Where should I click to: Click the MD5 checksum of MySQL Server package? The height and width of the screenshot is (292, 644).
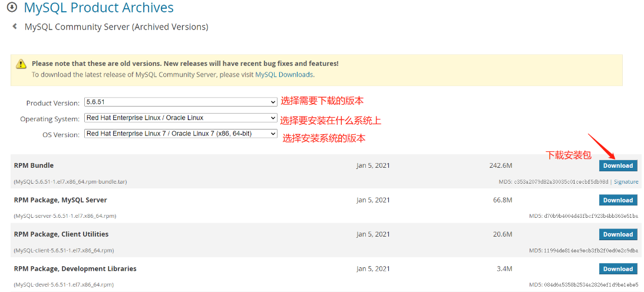583,216
